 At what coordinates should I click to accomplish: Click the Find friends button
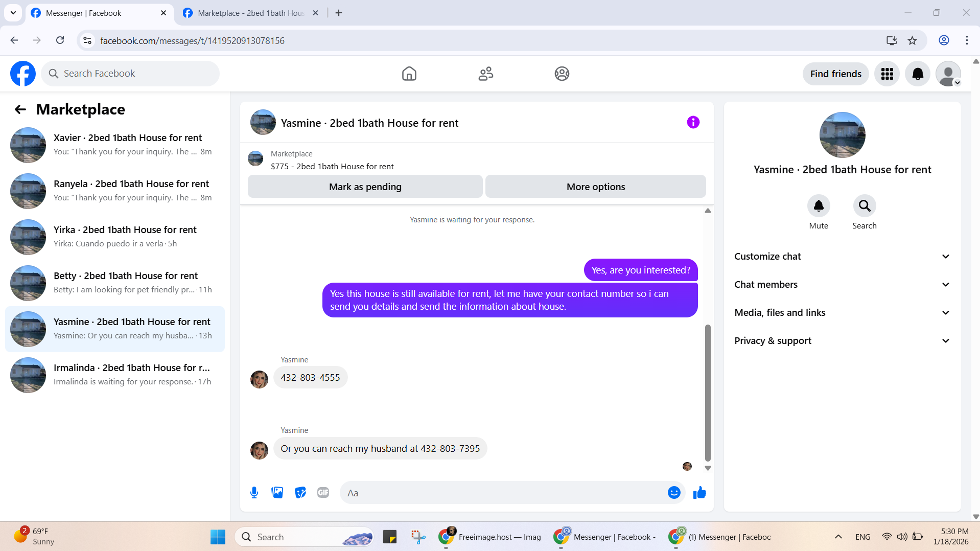pyautogui.click(x=835, y=74)
